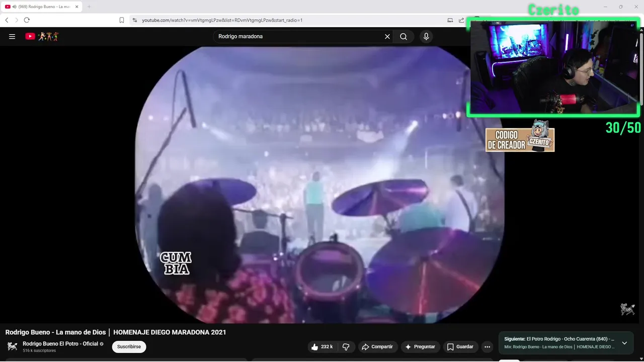
Task: Close the Rodrigo Bueno browser tab
Action: (77, 7)
